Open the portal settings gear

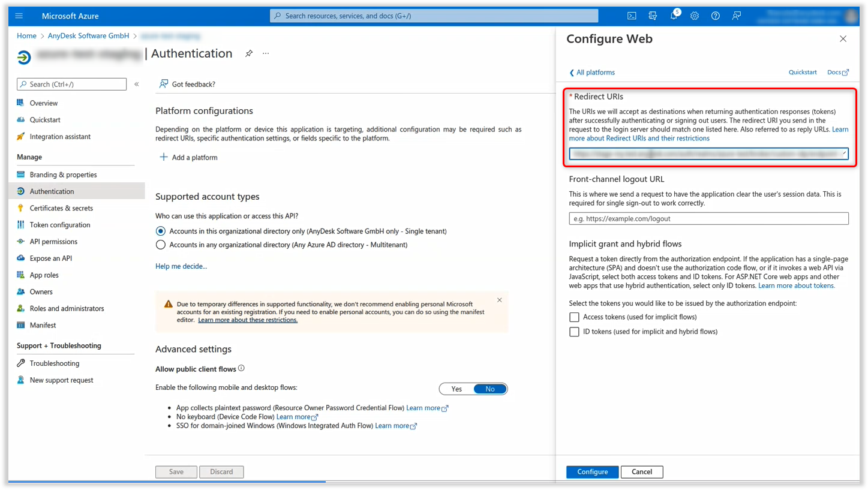pyautogui.click(x=694, y=16)
